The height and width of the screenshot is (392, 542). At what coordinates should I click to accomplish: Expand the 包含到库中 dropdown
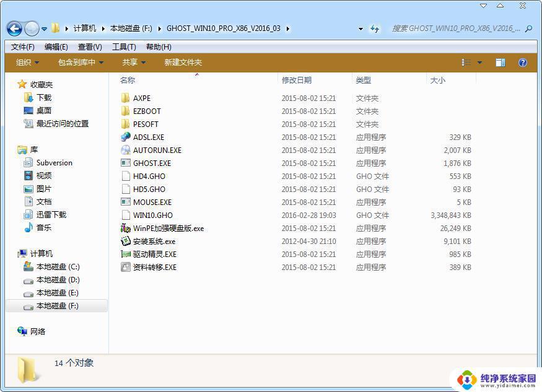[x=81, y=63]
